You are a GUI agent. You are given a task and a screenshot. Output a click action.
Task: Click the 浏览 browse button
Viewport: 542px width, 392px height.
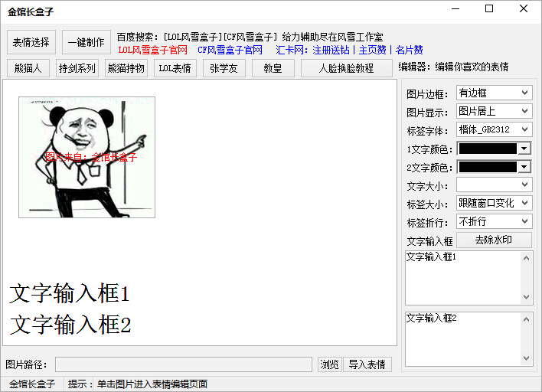pyautogui.click(x=329, y=364)
